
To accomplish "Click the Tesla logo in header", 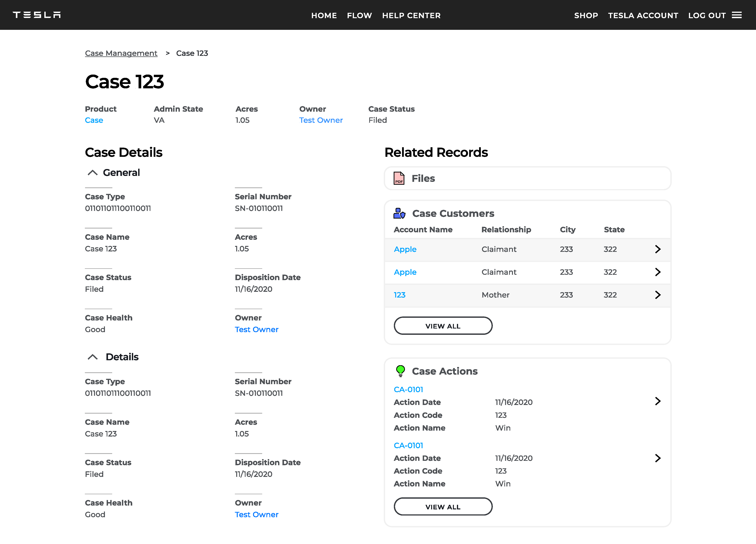I will coord(37,15).
